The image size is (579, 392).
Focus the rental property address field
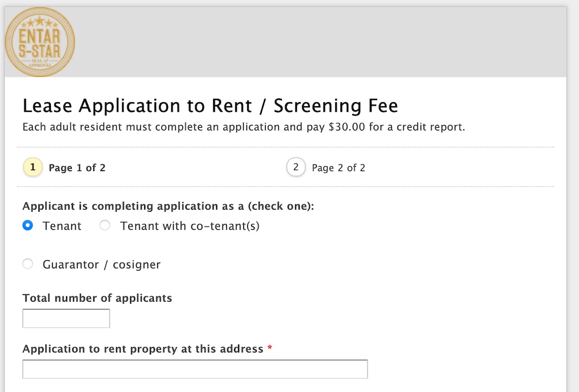[195, 369]
